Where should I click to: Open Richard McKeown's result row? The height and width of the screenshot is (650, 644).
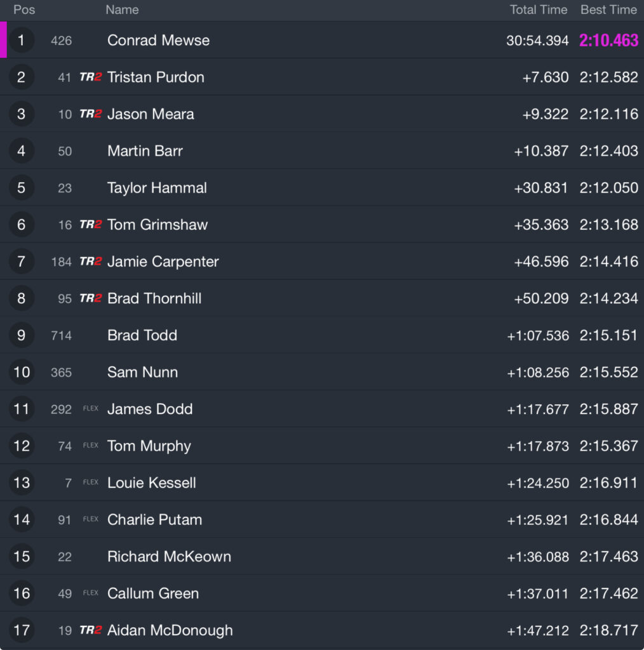point(322,556)
